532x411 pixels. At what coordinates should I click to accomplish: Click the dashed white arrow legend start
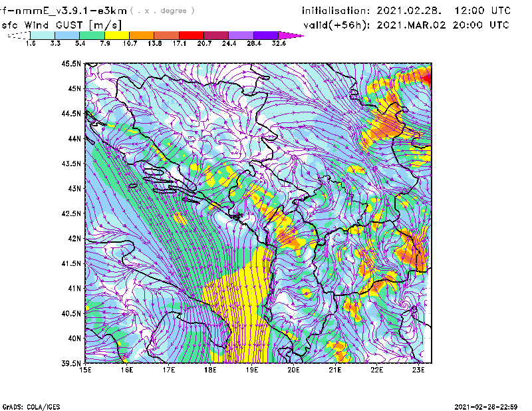point(19,35)
